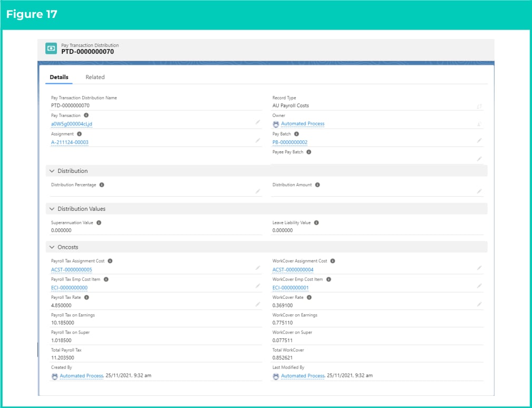This screenshot has width=532, height=408.
Task: Click Total Payroll Tax value 11.203500
Action: 62,357
